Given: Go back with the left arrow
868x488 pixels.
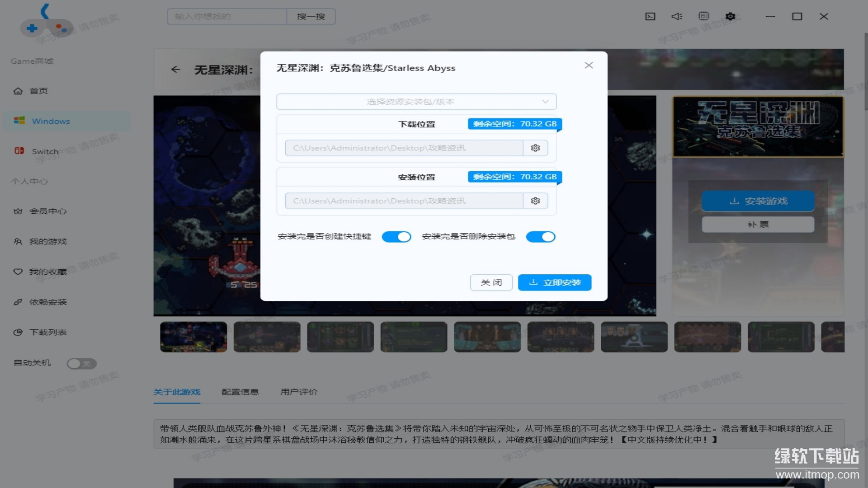Looking at the screenshot, I should coord(176,70).
